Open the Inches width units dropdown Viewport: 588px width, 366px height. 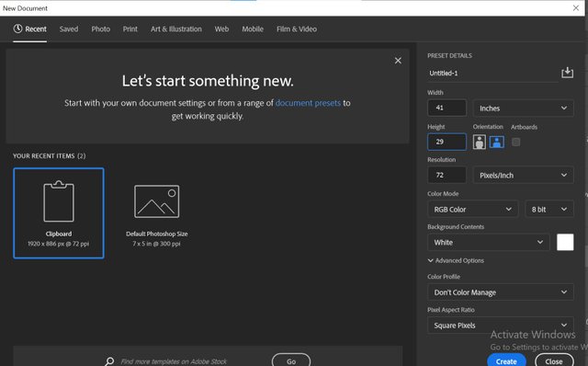point(523,109)
